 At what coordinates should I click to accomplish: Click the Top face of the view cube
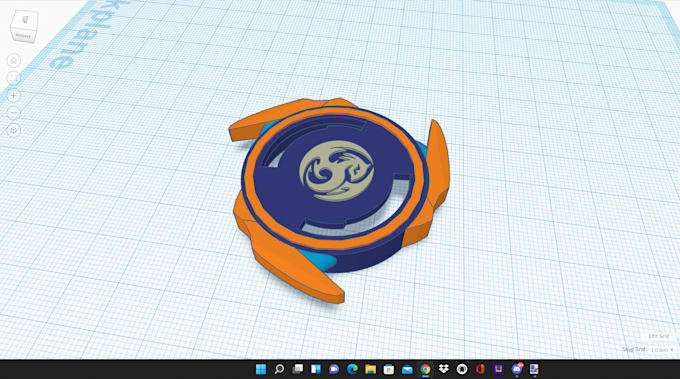pyautogui.click(x=26, y=20)
